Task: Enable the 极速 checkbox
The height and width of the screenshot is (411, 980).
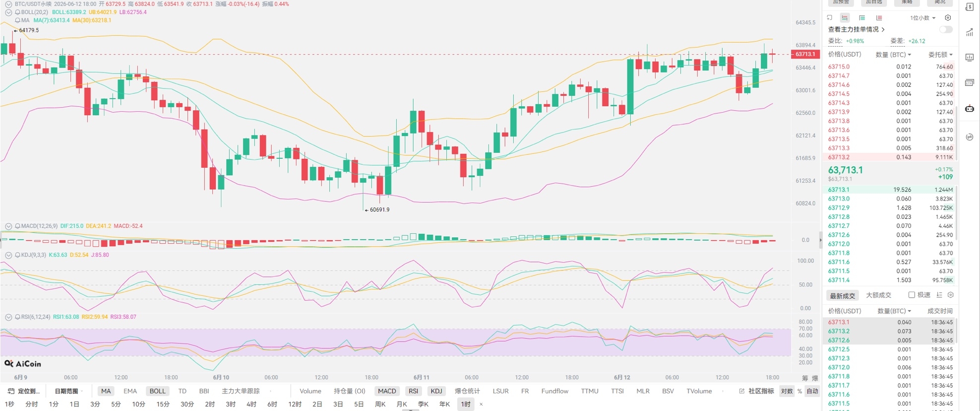Action: 912,295
